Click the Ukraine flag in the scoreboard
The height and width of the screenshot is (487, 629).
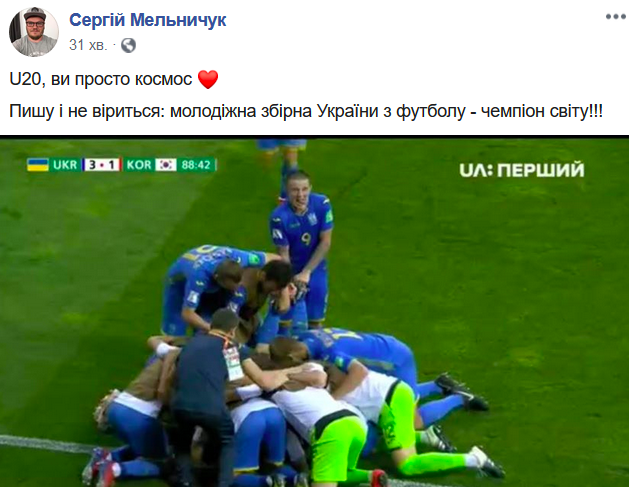38,165
